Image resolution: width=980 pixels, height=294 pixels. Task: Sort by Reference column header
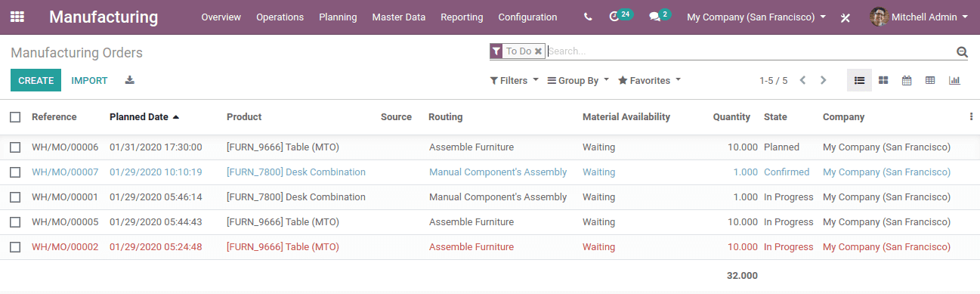(54, 116)
